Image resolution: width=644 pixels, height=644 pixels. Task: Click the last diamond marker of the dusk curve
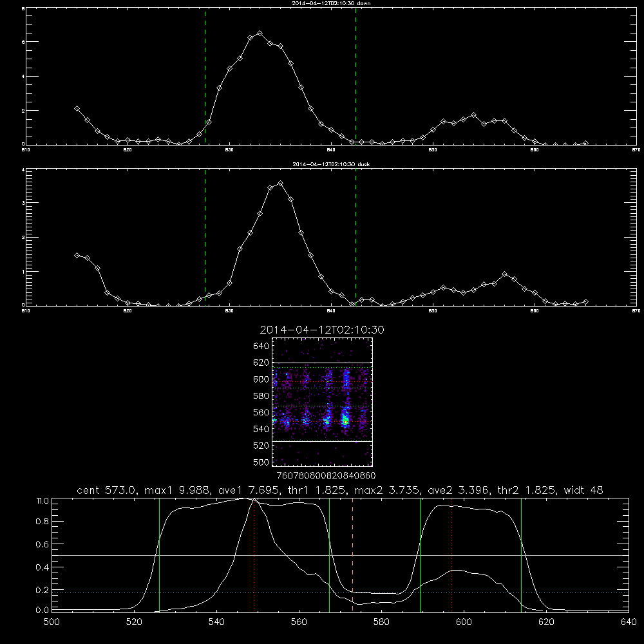[x=585, y=302]
